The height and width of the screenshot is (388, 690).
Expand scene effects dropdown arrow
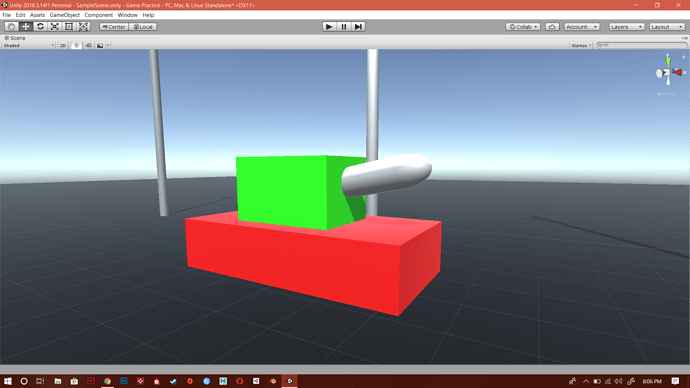[x=108, y=45]
